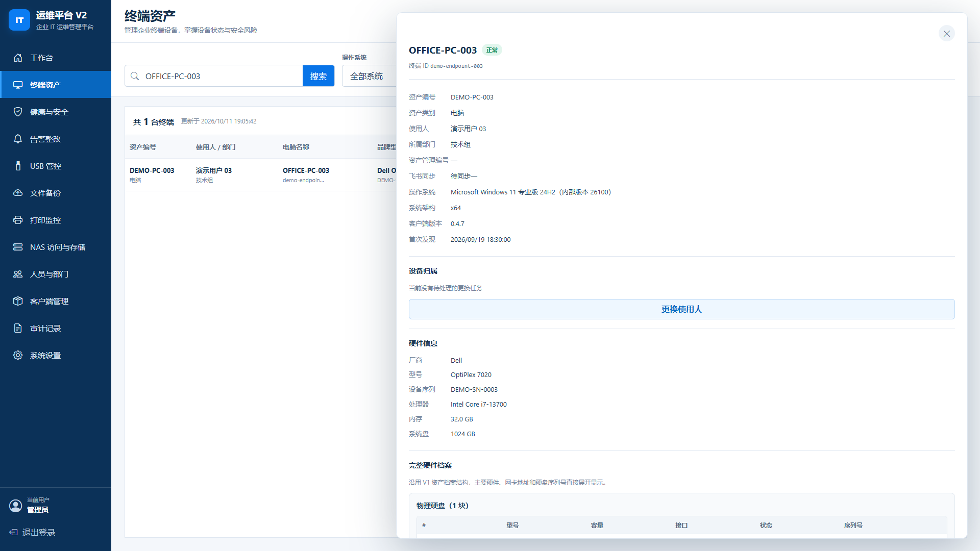Close the OFFICE-PC-003 detail drawer
Screen dimensions: 980x551
click(x=947, y=34)
